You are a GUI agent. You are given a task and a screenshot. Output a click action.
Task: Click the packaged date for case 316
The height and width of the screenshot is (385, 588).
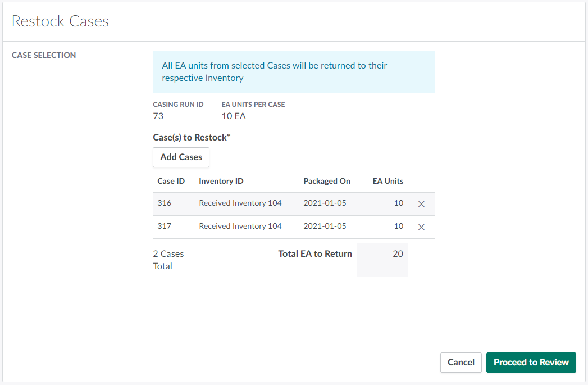[x=325, y=203]
